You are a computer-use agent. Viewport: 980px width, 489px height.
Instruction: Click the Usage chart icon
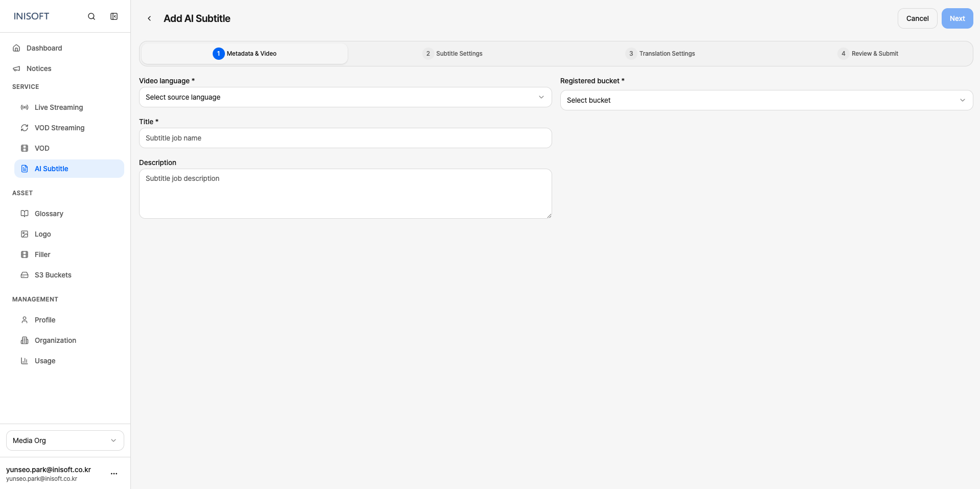25,361
